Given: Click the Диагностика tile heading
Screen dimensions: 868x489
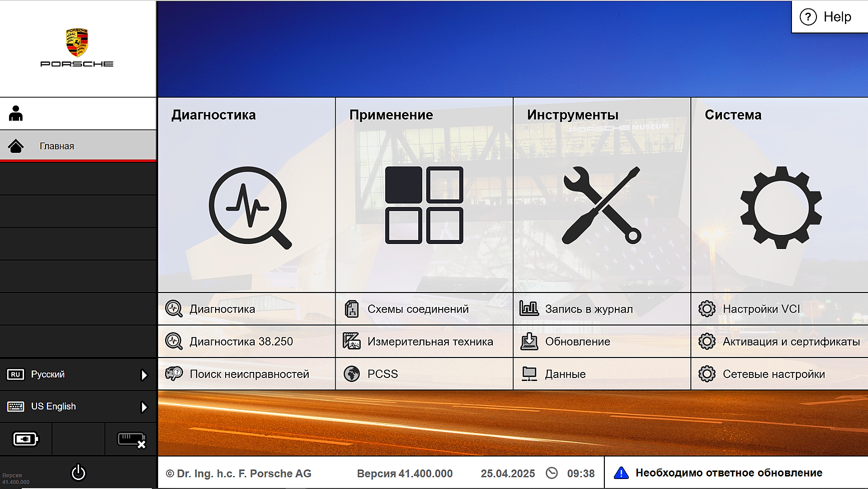Looking at the screenshot, I should 214,115.
